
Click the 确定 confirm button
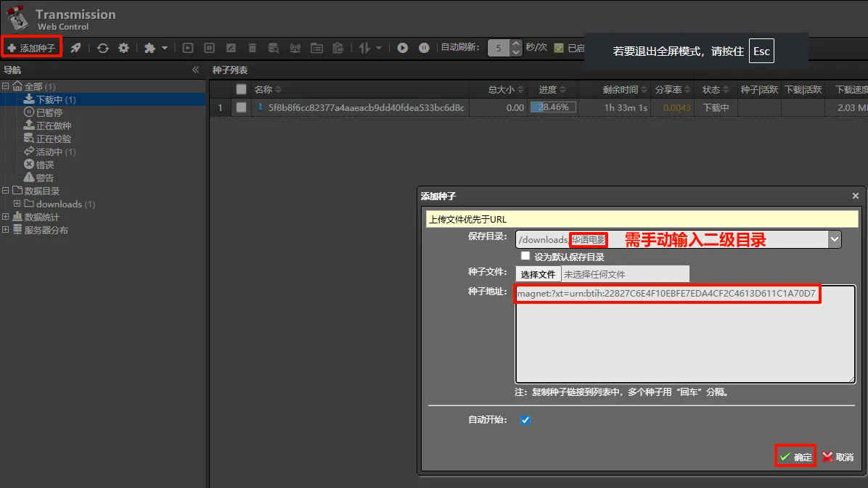click(795, 457)
